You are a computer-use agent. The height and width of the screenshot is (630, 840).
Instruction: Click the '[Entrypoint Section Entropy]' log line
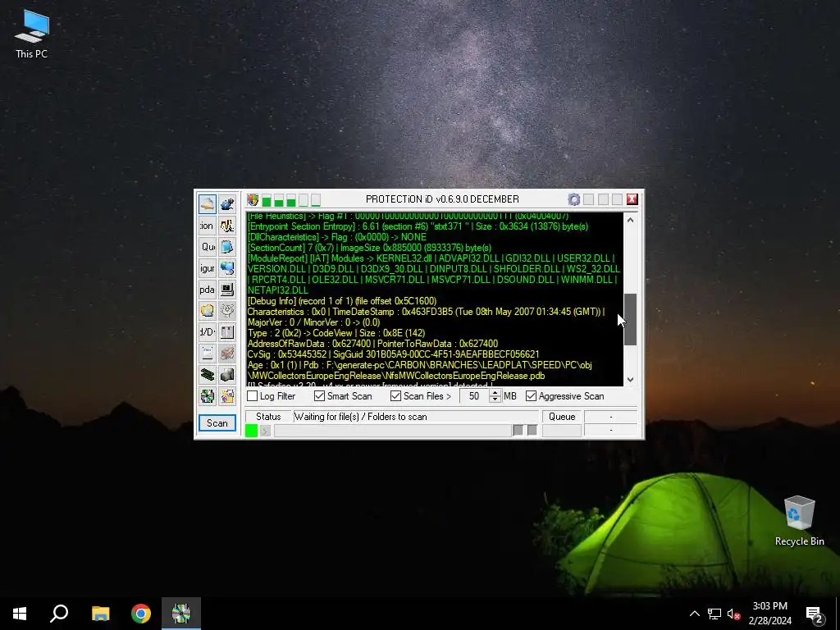418,226
